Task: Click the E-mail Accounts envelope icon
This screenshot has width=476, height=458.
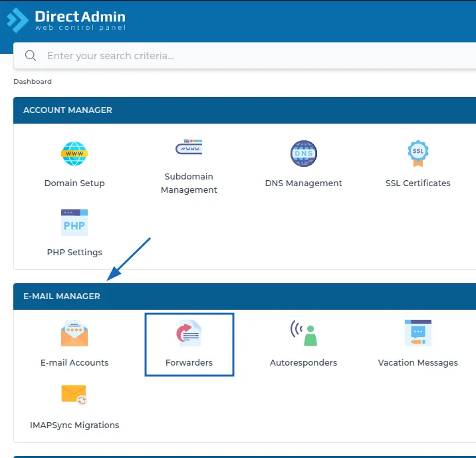Action: click(74, 333)
